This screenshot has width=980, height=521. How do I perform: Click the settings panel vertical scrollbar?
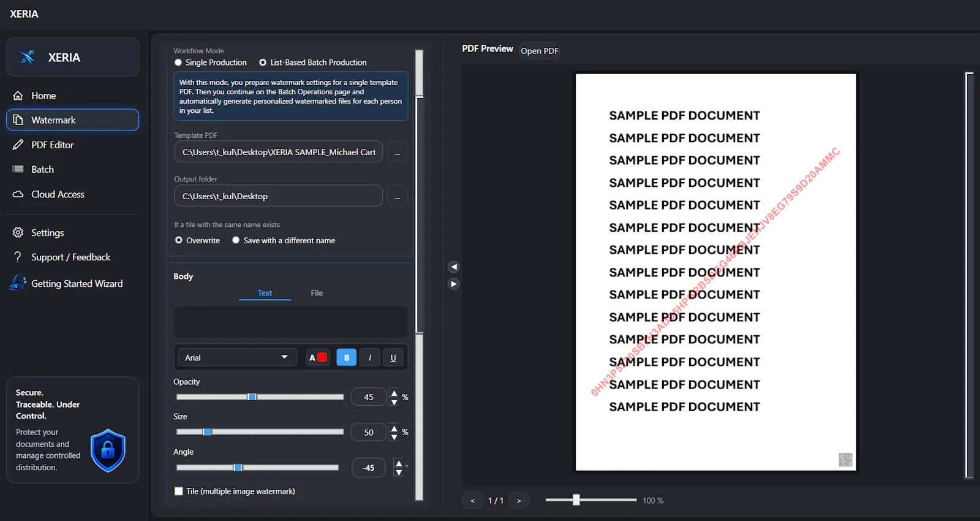point(420,215)
